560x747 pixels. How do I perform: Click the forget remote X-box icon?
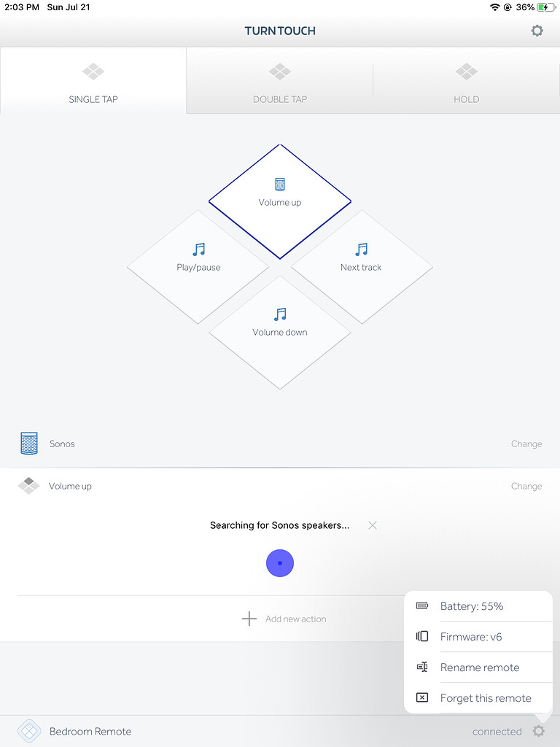[x=422, y=697]
